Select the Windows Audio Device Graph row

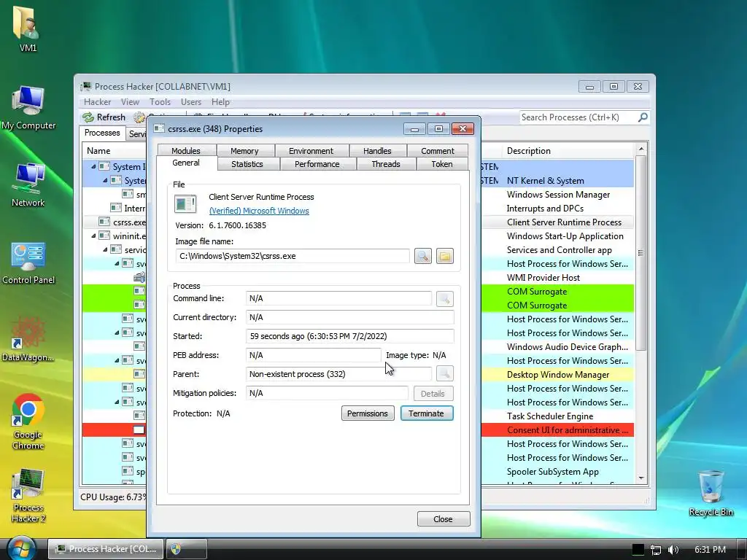tap(358, 346)
